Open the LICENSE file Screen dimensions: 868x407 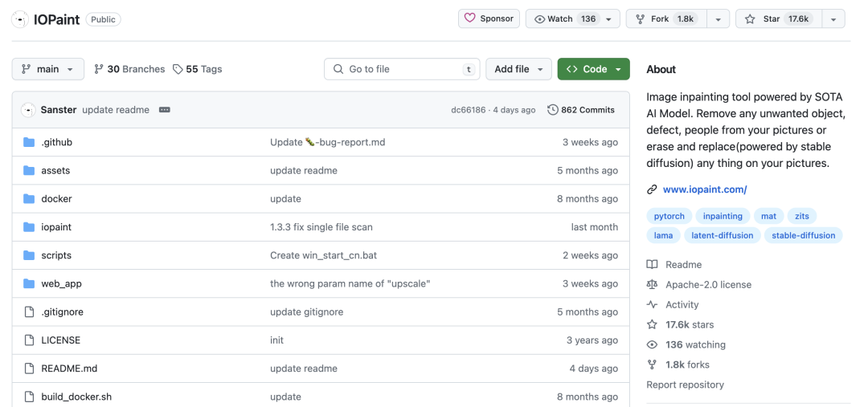point(60,340)
